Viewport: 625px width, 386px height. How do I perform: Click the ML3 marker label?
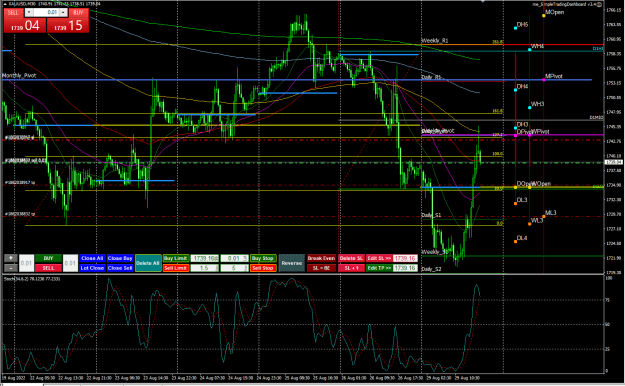coord(551,213)
